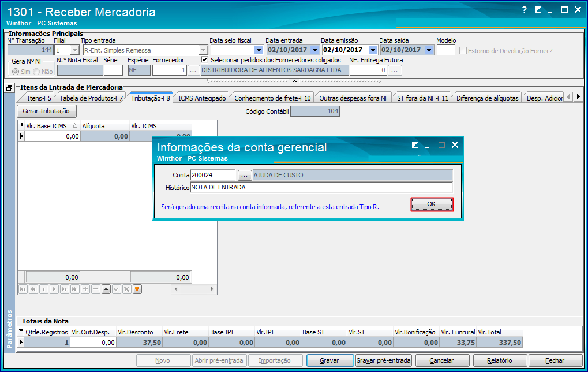Go to previous record in grid navigator
This screenshot has width=588, height=372.
coord(44,289)
